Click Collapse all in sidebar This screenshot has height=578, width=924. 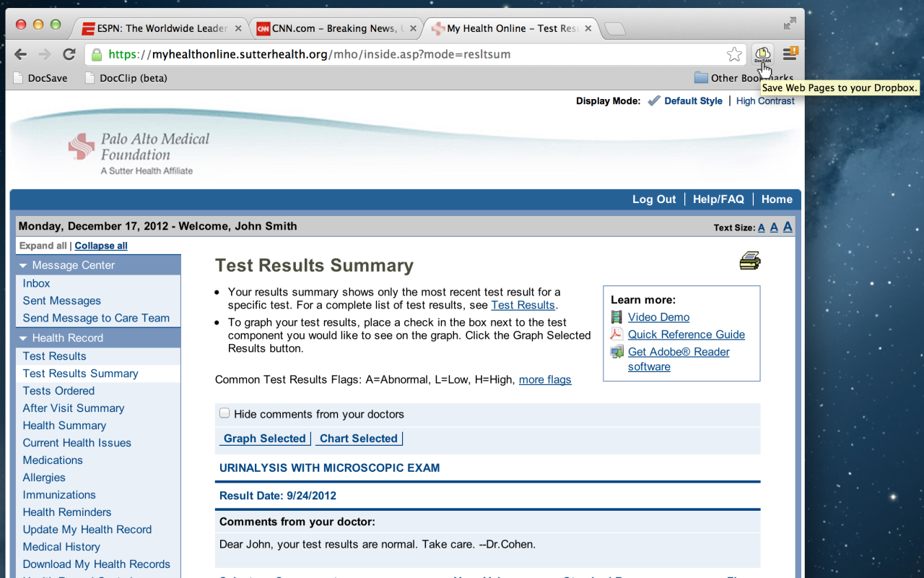pyautogui.click(x=101, y=246)
